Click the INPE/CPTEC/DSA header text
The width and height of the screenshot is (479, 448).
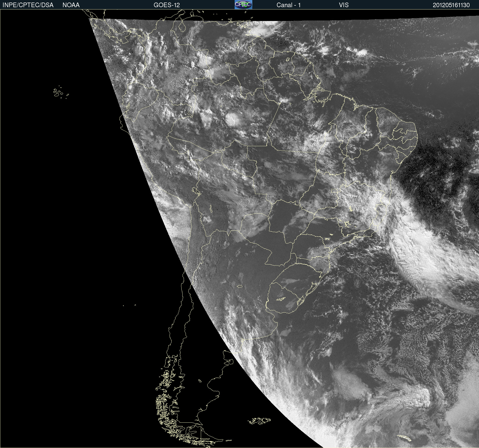[x=28, y=5]
